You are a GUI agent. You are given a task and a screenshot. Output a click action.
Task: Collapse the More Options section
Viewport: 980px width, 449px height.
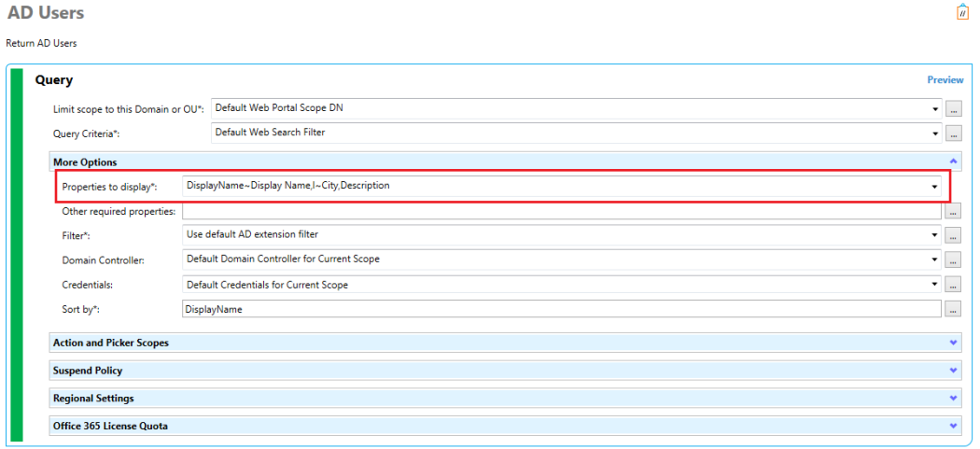(x=953, y=162)
